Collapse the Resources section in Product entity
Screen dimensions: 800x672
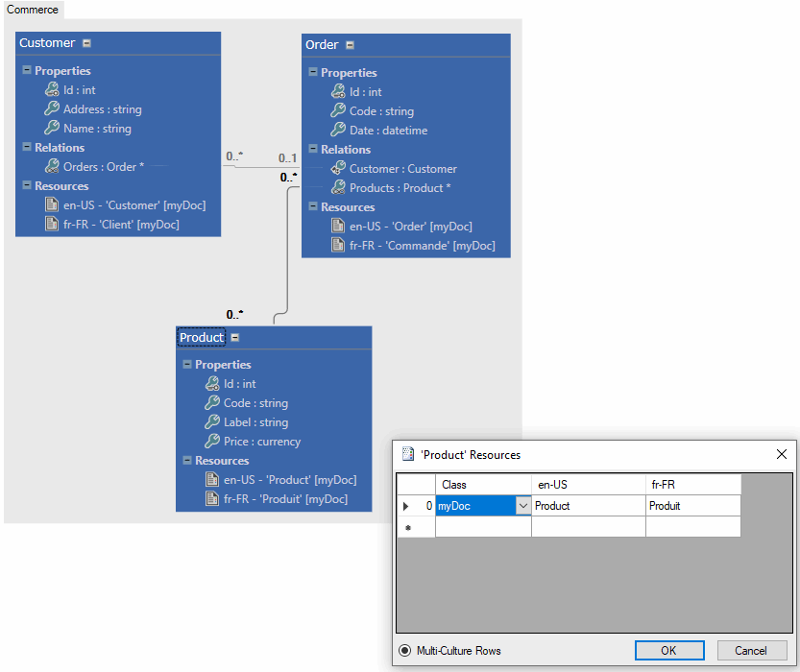tap(187, 461)
